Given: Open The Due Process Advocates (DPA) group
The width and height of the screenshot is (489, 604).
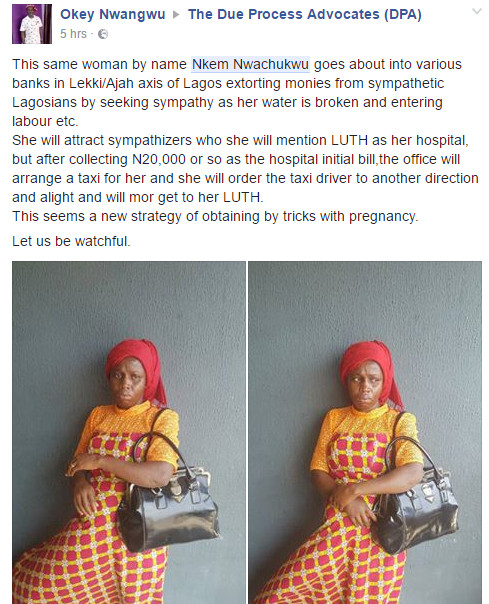Looking at the screenshot, I should click(305, 14).
